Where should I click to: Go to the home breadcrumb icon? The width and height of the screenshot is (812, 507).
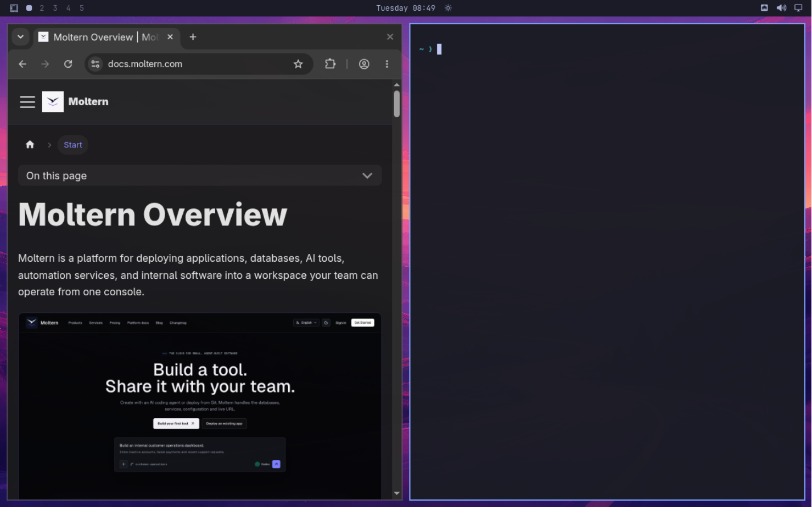pos(30,145)
